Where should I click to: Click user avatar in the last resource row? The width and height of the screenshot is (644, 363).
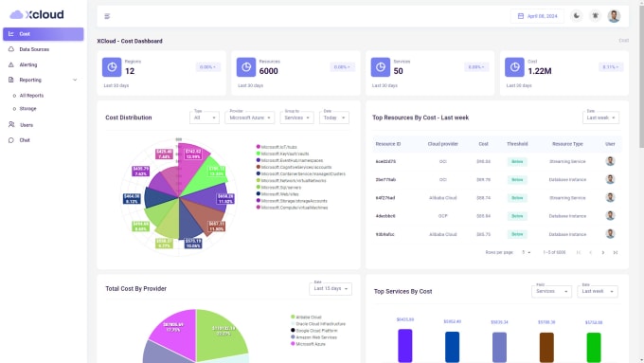610,233
